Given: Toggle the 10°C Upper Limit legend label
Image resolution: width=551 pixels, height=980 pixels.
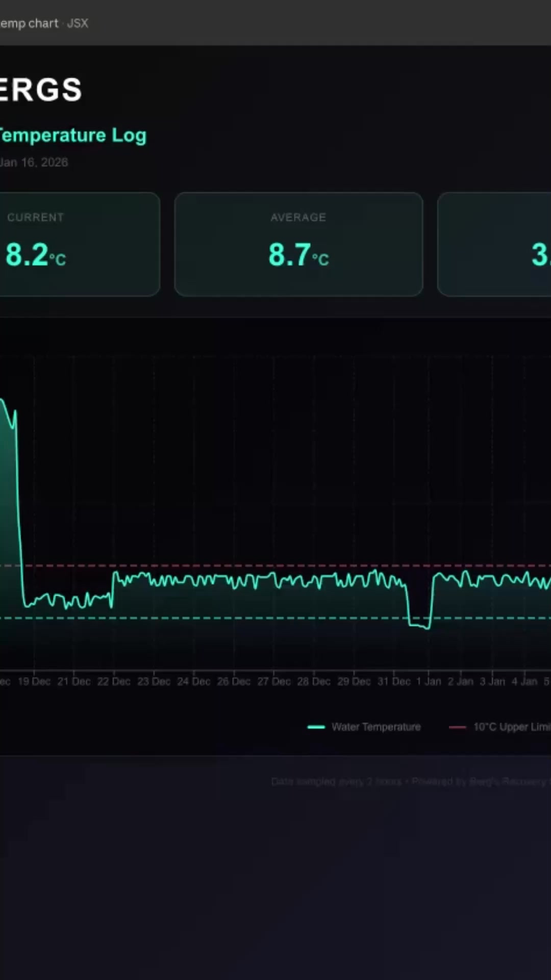Looking at the screenshot, I should click(511, 727).
